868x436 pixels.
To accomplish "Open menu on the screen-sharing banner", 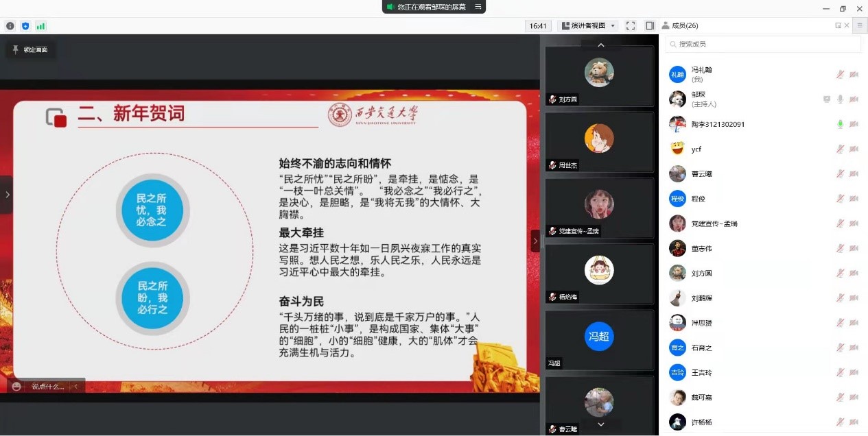I will tap(478, 7).
